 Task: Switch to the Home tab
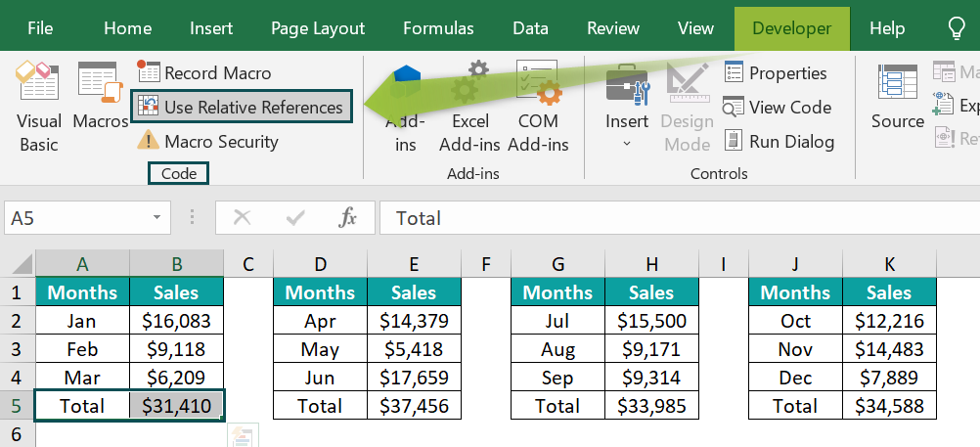tap(127, 28)
